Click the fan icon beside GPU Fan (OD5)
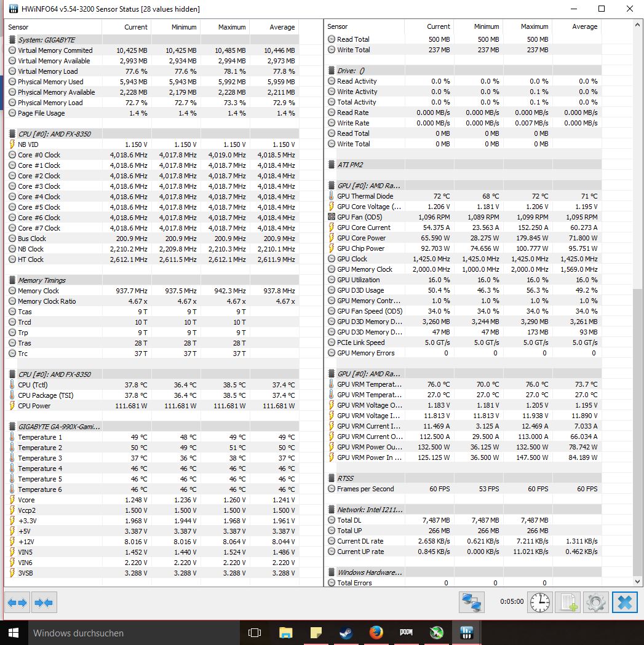644x645 pixels. pyautogui.click(x=332, y=217)
